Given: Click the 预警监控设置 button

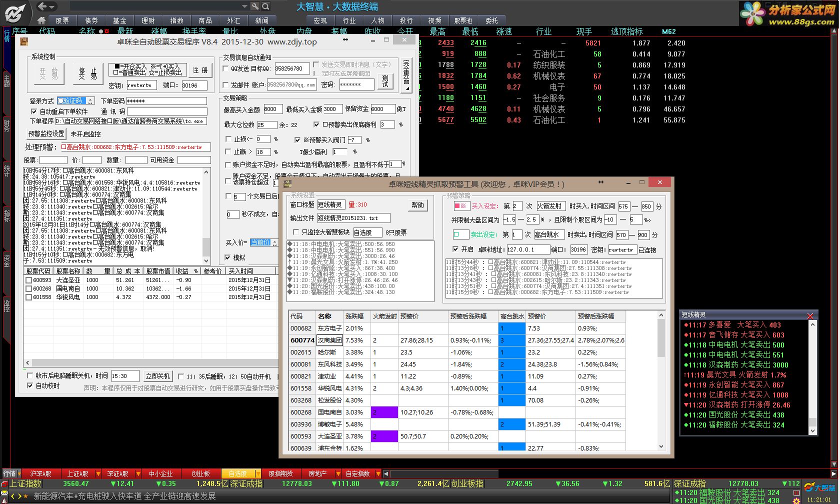Looking at the screenshot, I should coord(46,133).
